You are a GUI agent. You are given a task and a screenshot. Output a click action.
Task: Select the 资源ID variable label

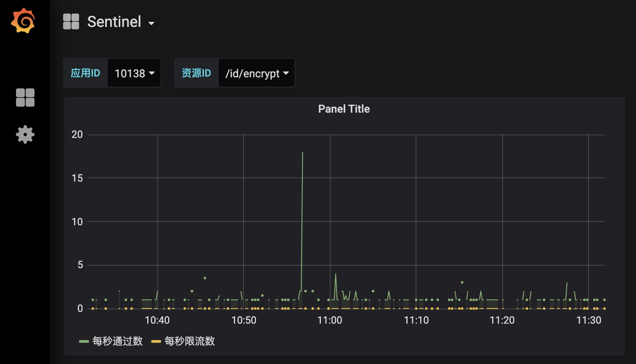(196, 73)
